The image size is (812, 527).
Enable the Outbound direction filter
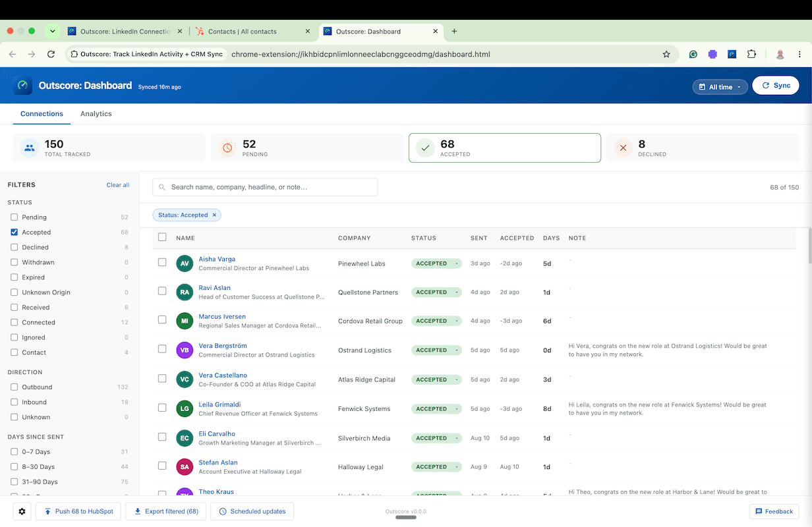pos(14,387)
